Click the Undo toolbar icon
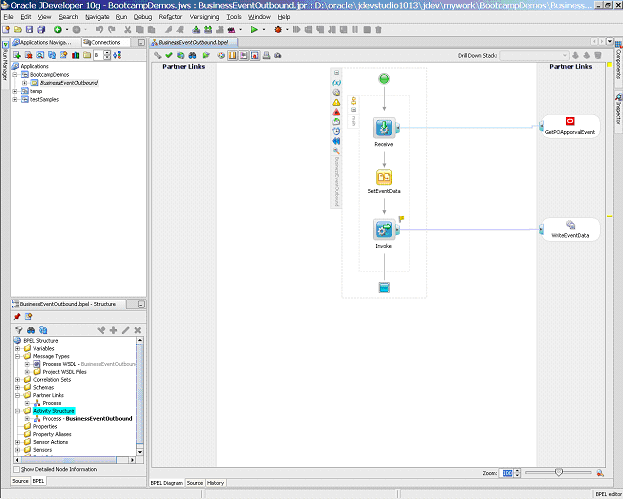The image size is (623, 499). (99, 29)
